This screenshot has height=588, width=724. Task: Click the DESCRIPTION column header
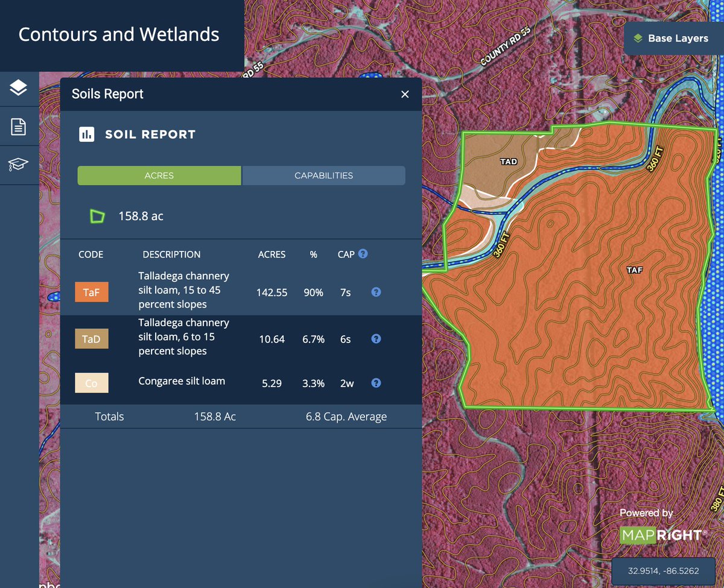point(171,254)
